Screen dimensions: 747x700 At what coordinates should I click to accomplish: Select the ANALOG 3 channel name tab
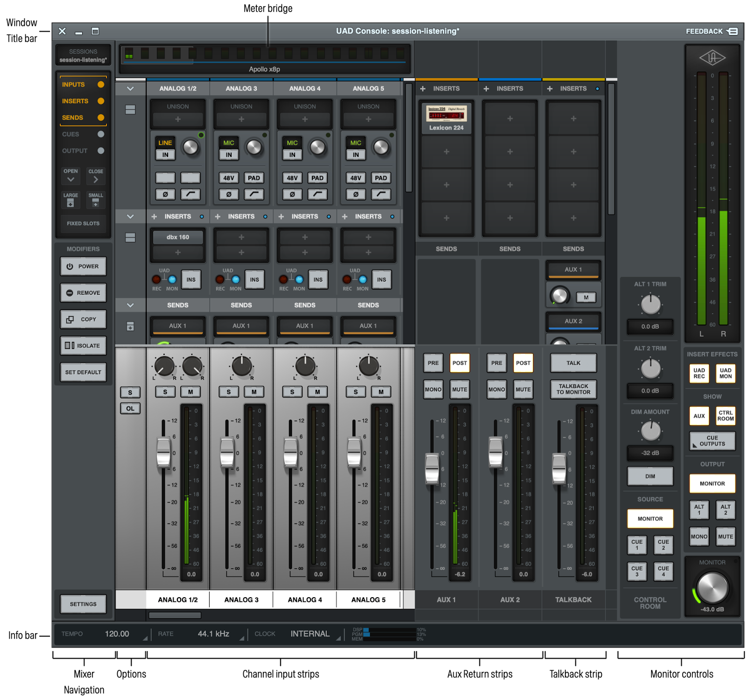[241, 600]
